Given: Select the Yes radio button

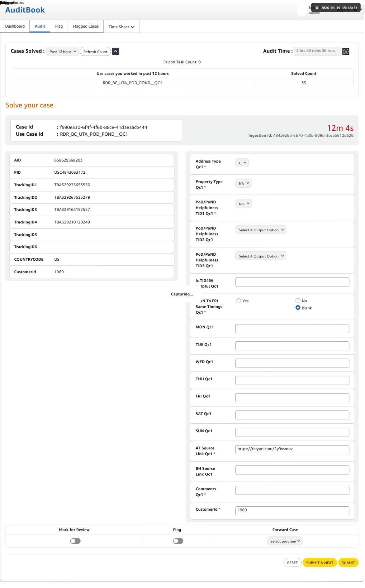Looking at the screenshot, I should pos(238,301).
